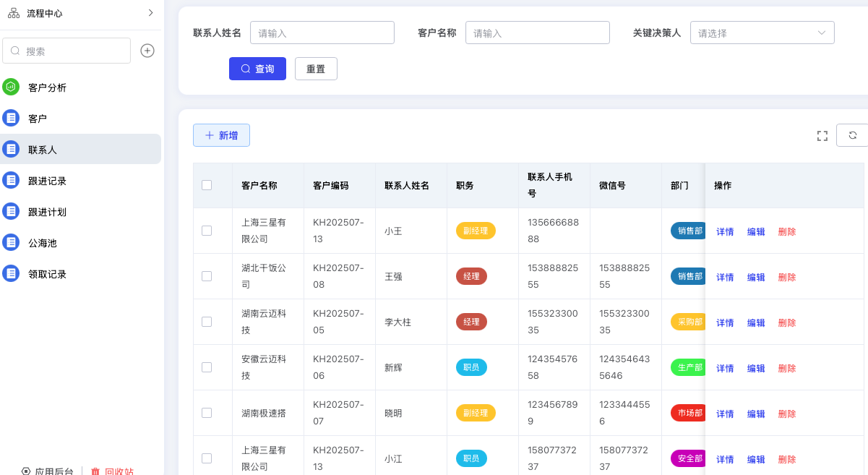Image resolution: width=868 pixels, height=475 pixels.
Task: Click the 流程中心 hierarchy icon
Action: tap(14, 13)
